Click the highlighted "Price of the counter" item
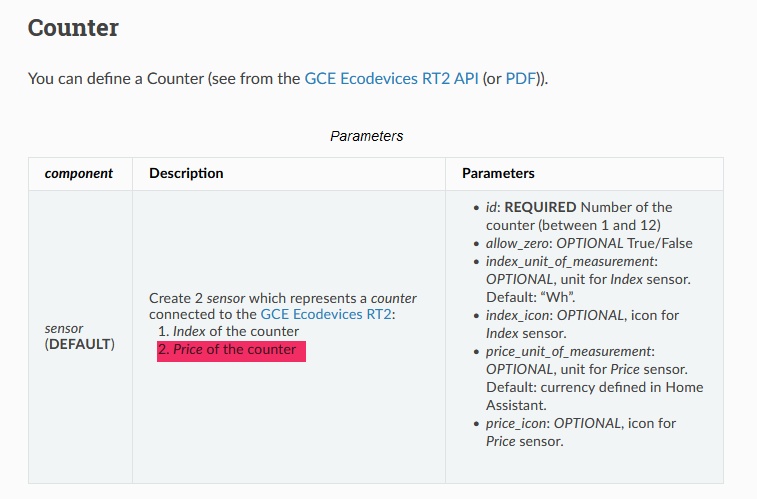Image resolution: width=757 pixels, height=499 pixels. click(x=231, y=350)
